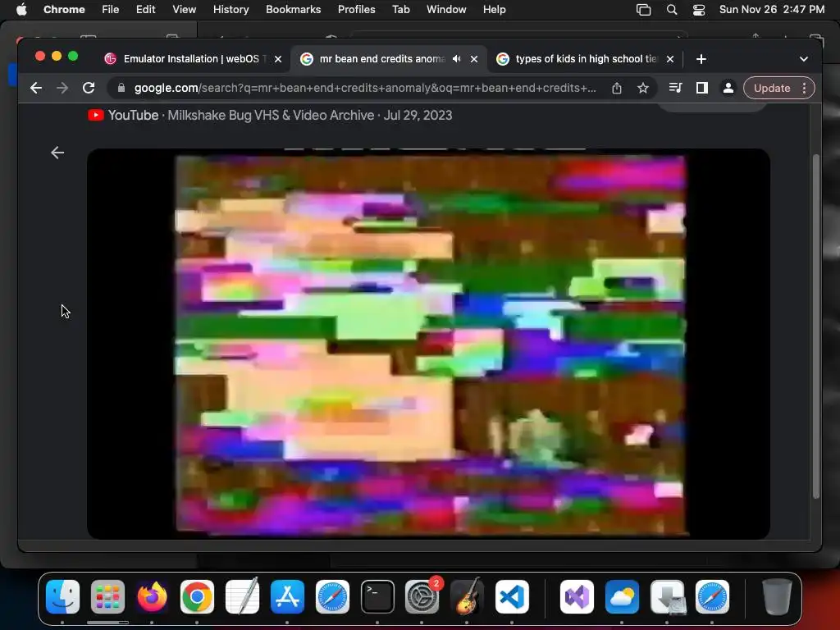Open the File menu

pyautogui.click(x=111, y=10)
